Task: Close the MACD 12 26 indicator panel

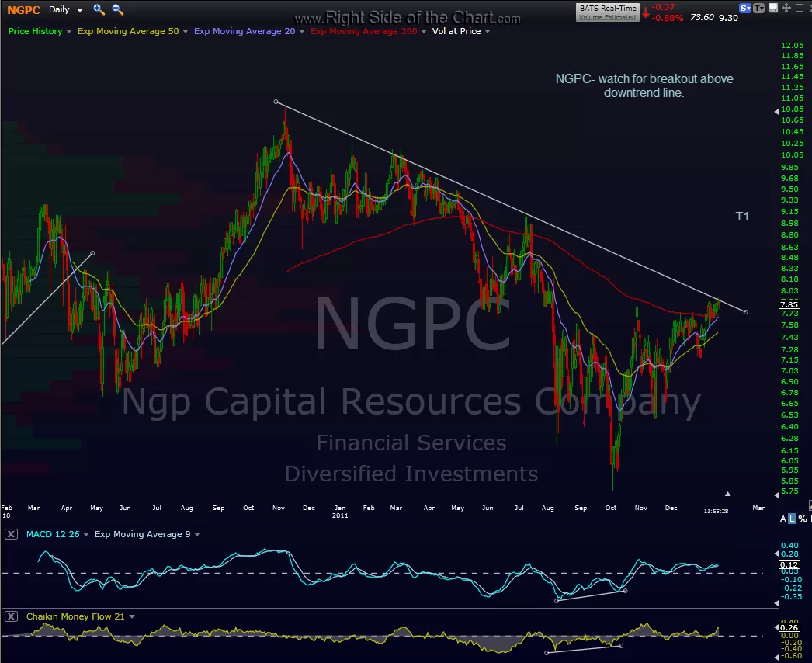Action: [x=11, y=534]
